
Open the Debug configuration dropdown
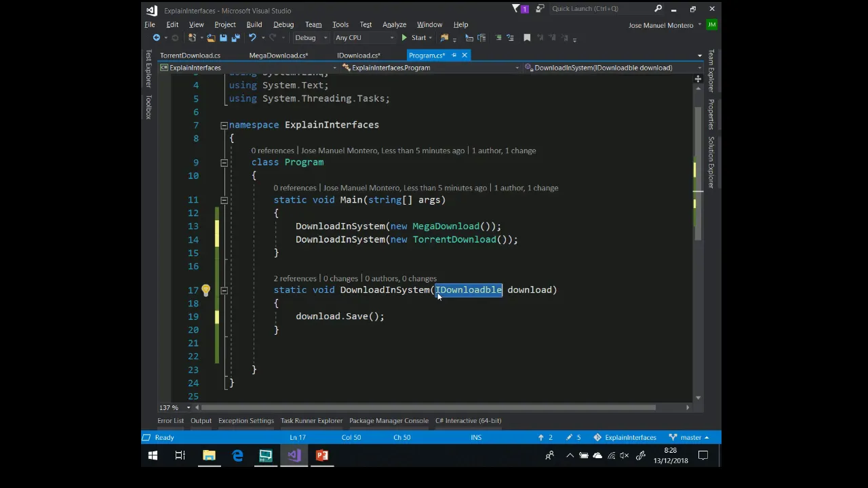(x=312, y=37)
